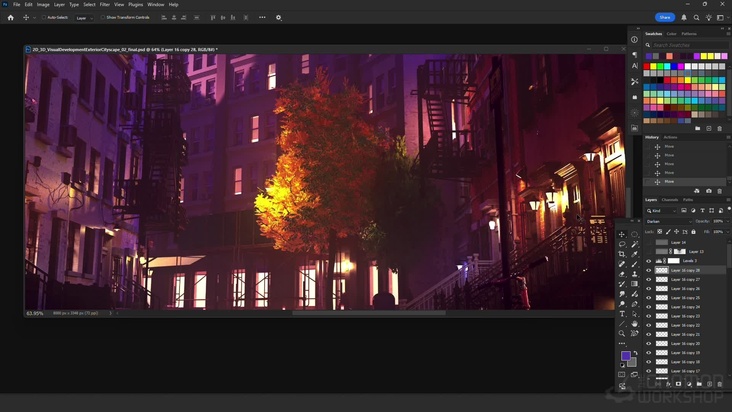Click the background gray color swatch

point(633,363)
